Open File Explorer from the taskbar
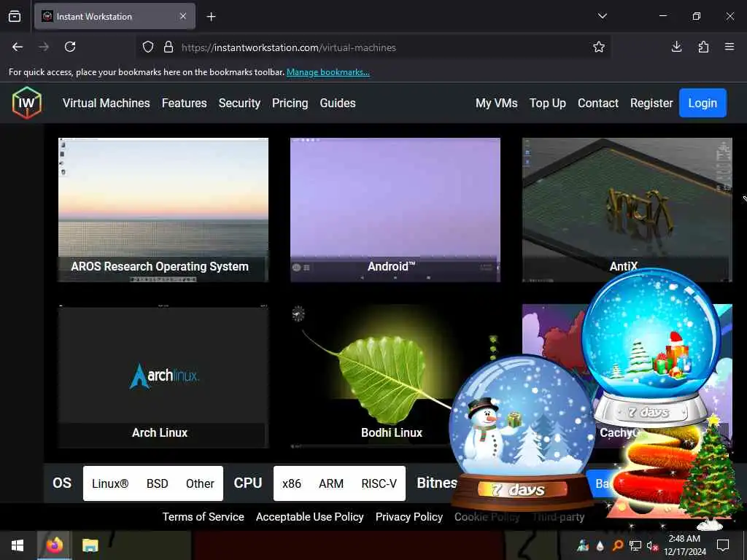This screenshot has height=560, width=747. coord(90,545)
